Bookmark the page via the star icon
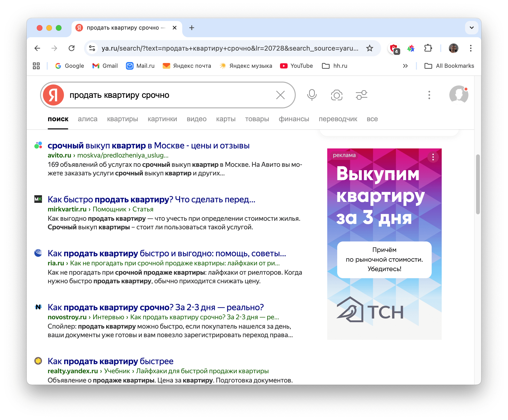 [369, 48]
